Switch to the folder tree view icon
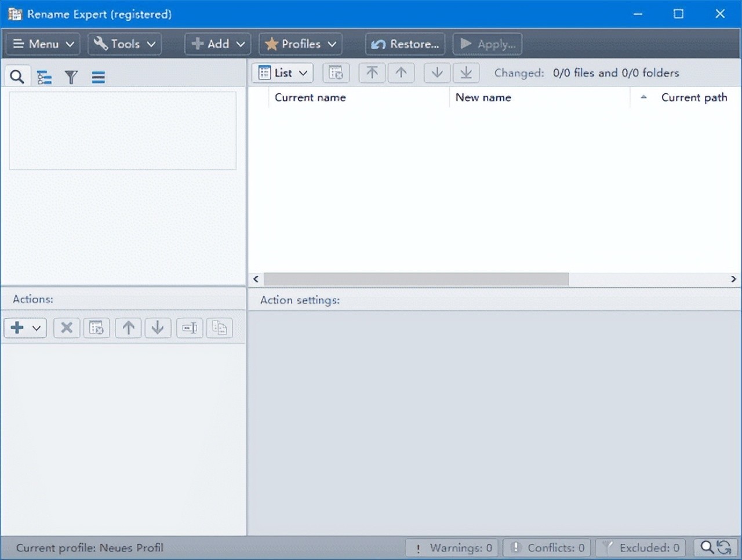Viewport: 742px width, 560px height. pos(44,77)
